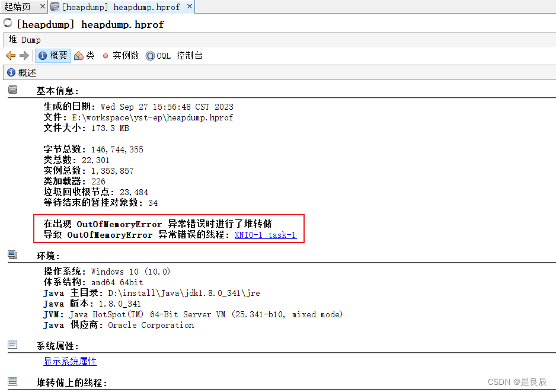Click the file size value 173.3 MB
This screenshot has width=556, height=392.
pyautogui.click(x=110, y=128)
